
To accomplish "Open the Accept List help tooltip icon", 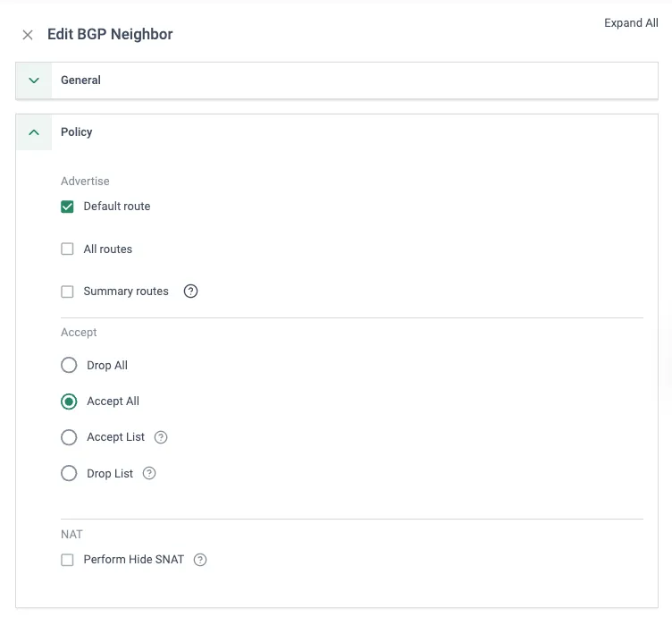I will (x=161, y=437).
